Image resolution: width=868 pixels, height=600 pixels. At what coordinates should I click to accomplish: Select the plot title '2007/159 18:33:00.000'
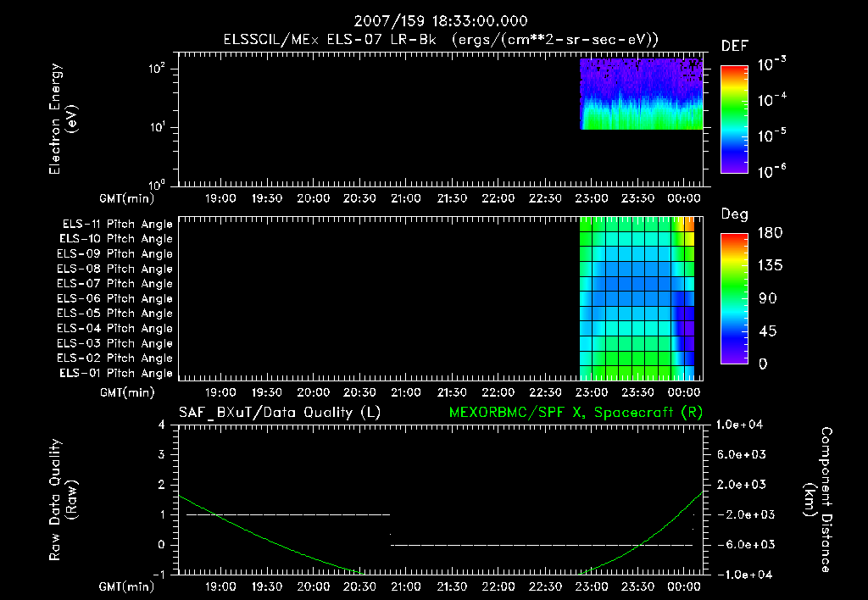[441, 21]
